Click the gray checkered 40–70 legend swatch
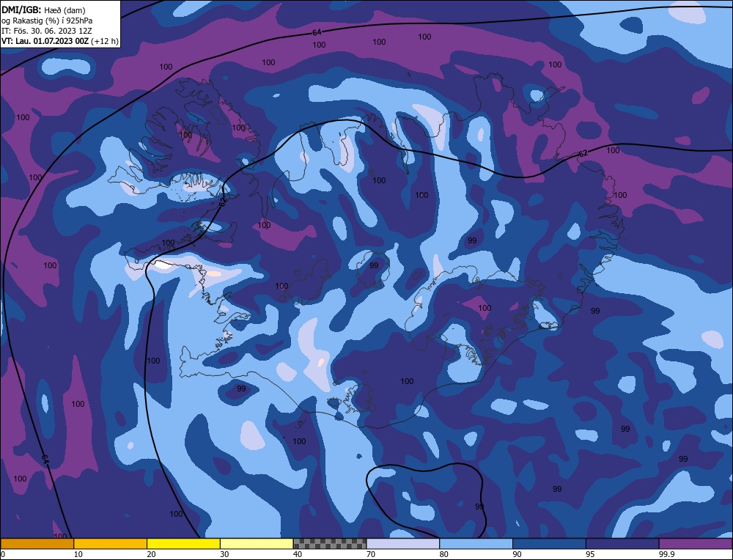Image resolution: width=733 pixels, height=560 pixels. (330, 544)
